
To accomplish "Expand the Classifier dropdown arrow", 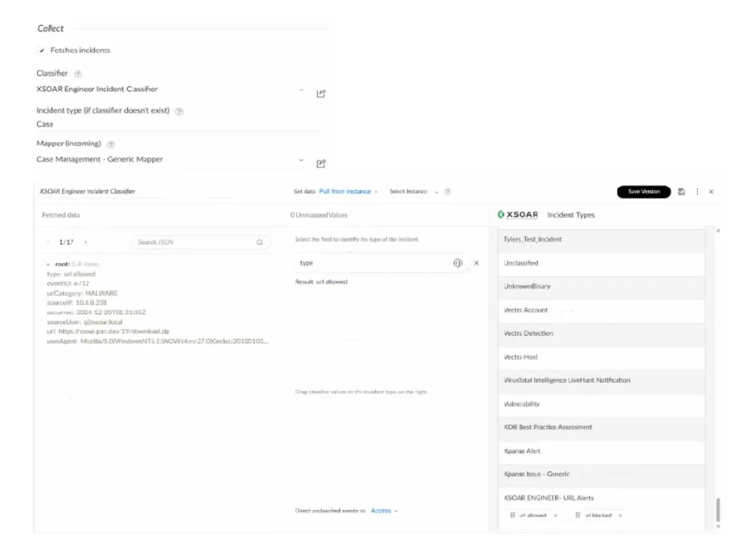I will click(x=301, y=89).
